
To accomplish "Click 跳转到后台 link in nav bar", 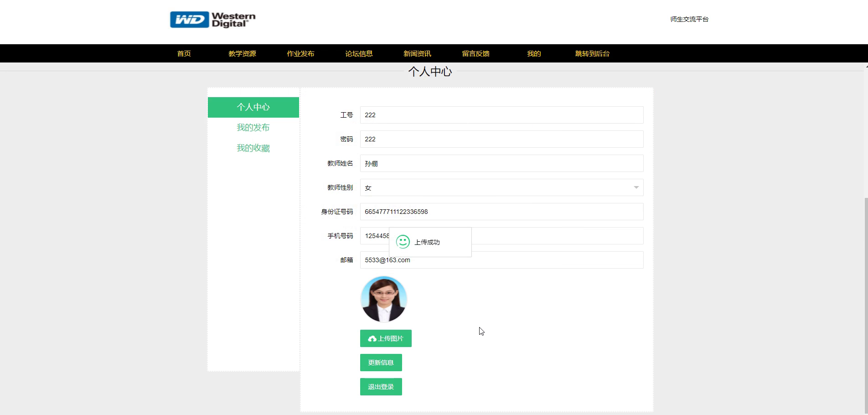I will click(592, 53).
